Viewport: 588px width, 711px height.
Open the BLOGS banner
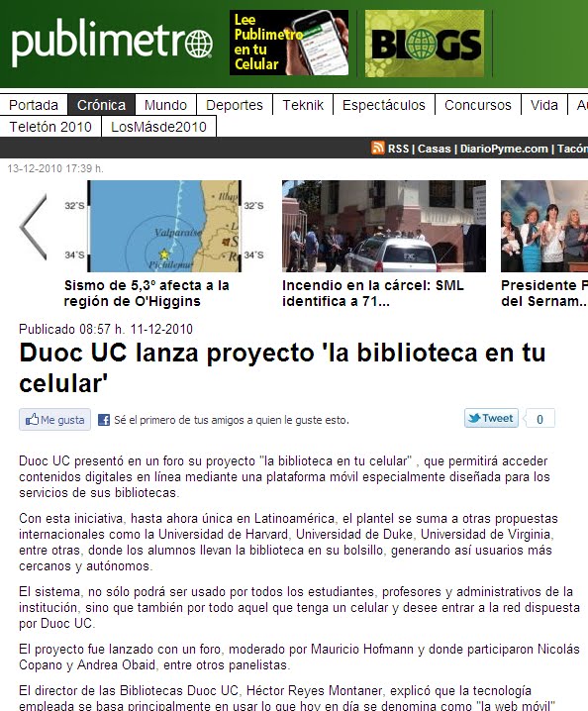[425, 44]
